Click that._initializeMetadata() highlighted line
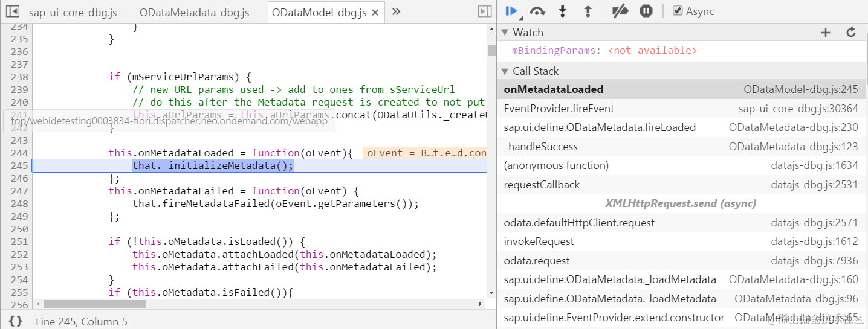Viewport: 868px width, 329px height. 213,165
